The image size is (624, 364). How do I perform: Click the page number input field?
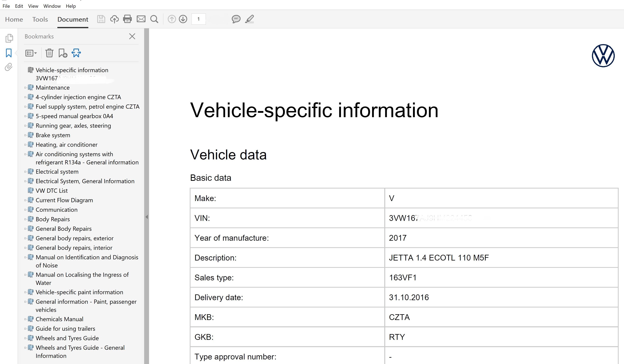198,19
